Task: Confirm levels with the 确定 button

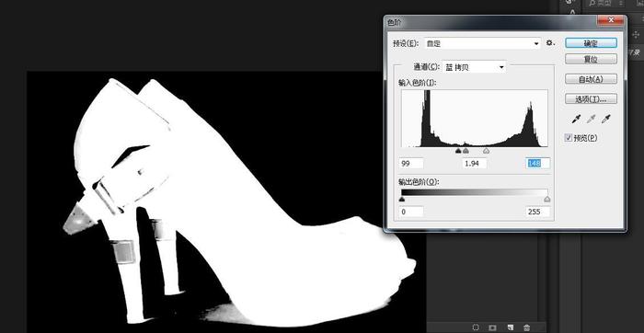Action: [591, 43]
